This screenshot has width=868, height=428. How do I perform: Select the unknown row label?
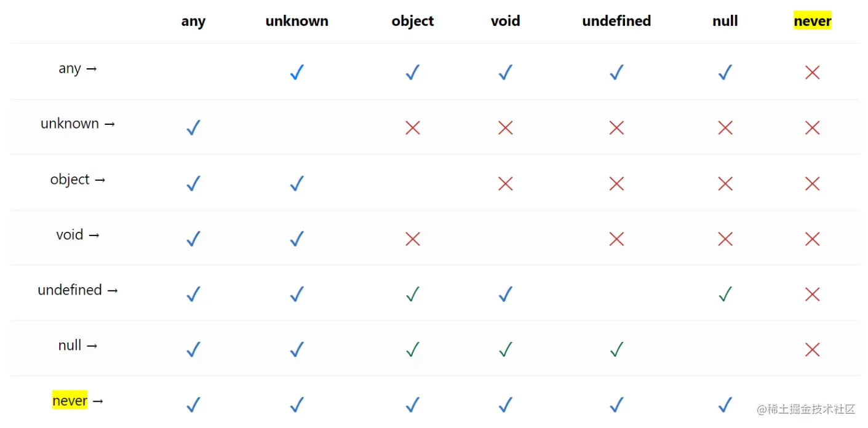pyautogui.click(x=70, y=124)
